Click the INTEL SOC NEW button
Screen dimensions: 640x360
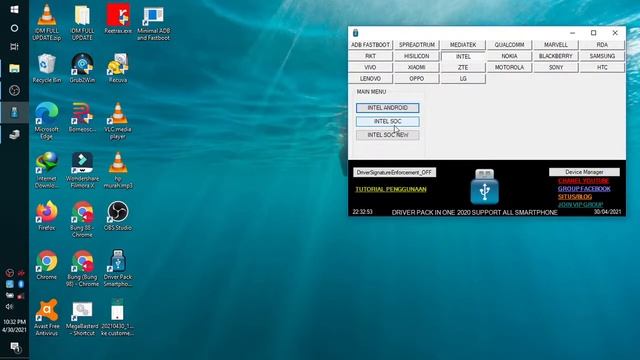point(387,135)
